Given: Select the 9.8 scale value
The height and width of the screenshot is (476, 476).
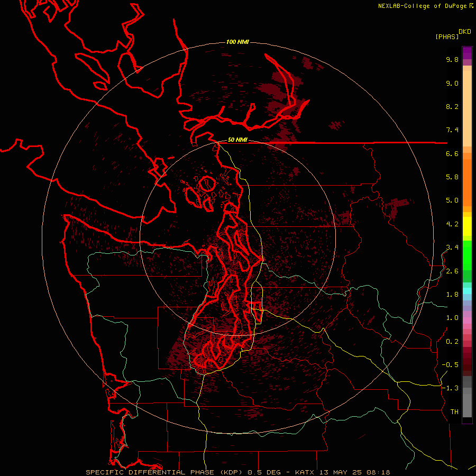Looking at the screenshot, I should click(452, 59).
